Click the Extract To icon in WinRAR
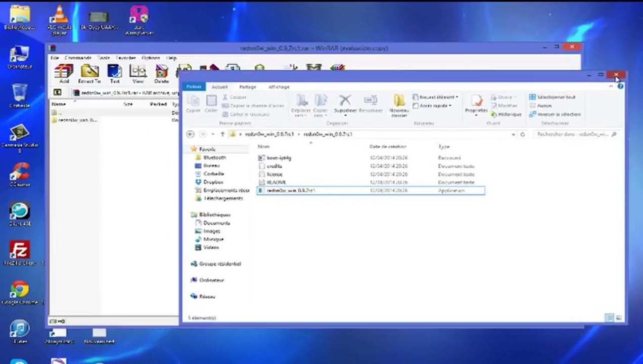Viewport: 643px width, 364px height. 89,72
